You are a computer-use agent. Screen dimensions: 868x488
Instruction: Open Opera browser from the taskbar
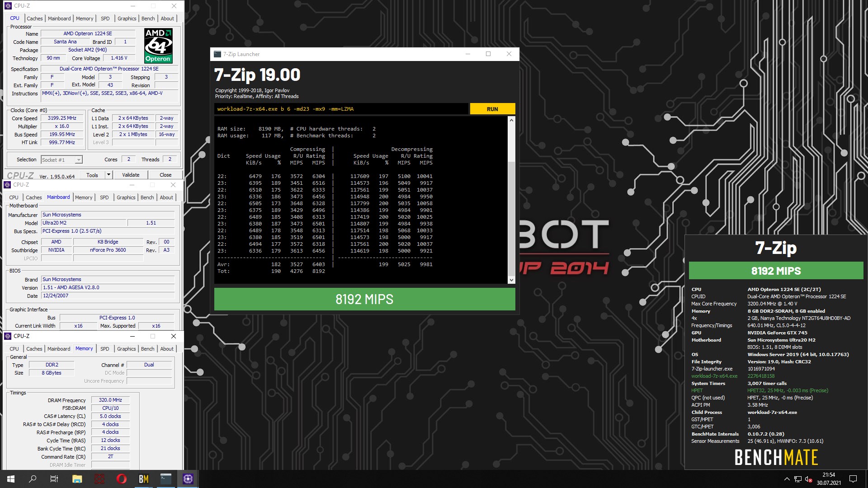pos(122,479)
